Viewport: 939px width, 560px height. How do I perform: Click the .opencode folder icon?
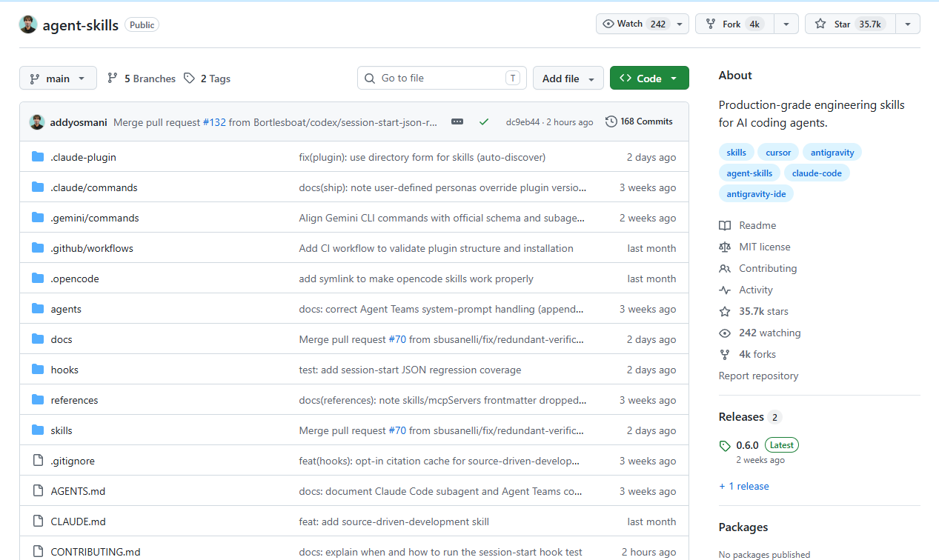[38, 279]
